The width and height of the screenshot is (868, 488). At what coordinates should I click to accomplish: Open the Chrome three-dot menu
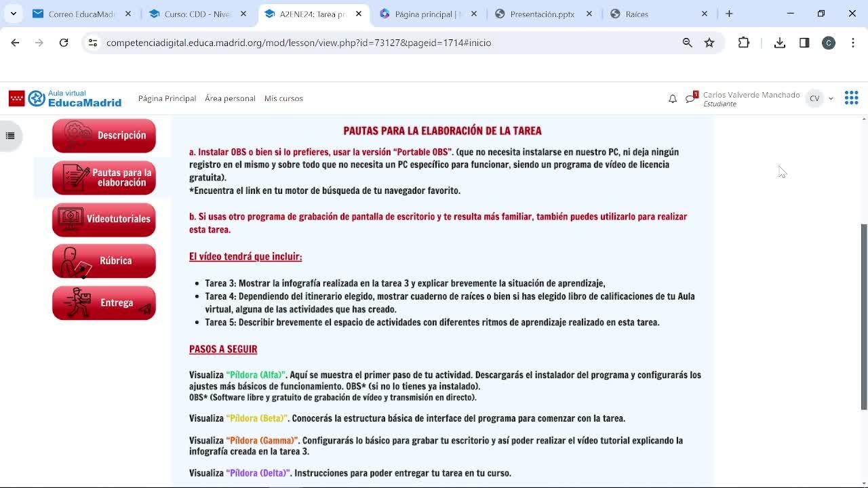853,43
